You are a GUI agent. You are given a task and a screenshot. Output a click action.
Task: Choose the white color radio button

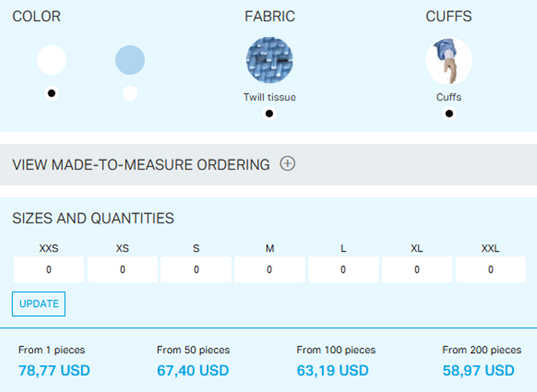click(51, 94)
